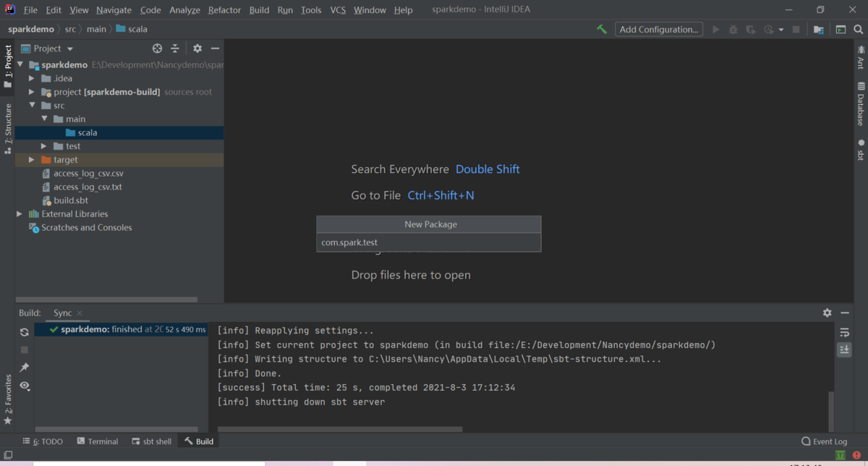Toggle the 1: Project side tool window
The height and width of the screenshot is (466, 868).
8,67
